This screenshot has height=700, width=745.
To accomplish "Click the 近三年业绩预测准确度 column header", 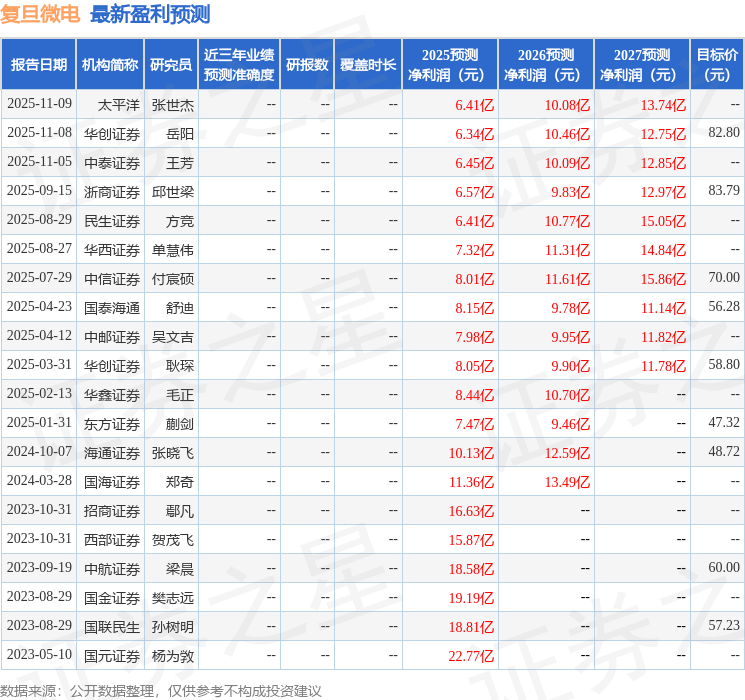I will pyautogui.click(x=239, y=65).
